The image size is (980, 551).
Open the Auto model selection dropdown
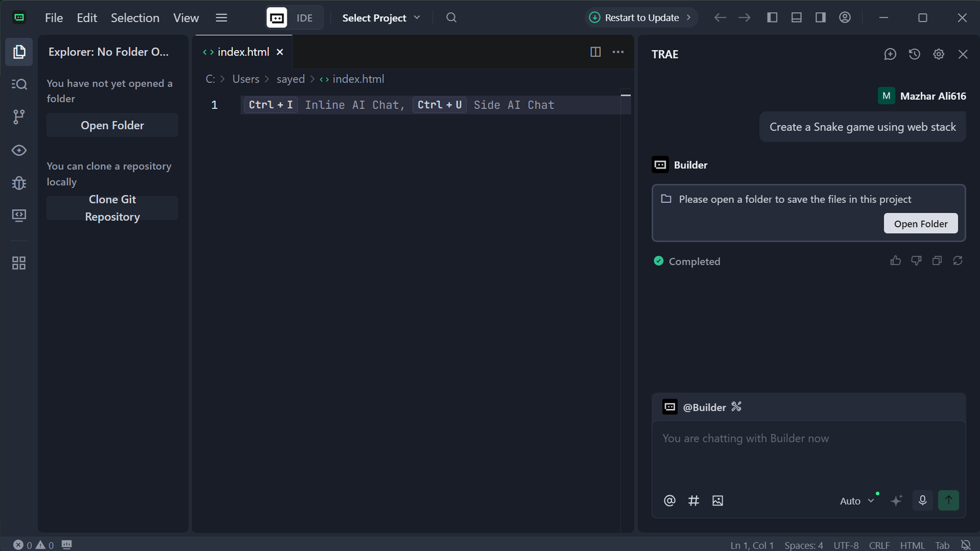(x=857, y=501)
